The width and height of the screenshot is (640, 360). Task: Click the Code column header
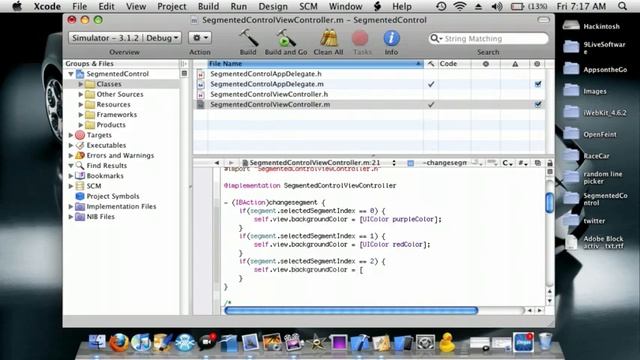454,64
